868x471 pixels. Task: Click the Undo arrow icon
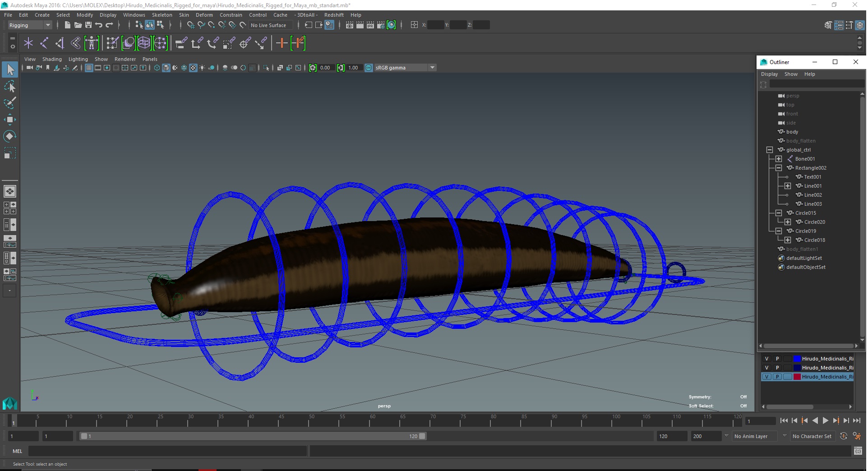pos(98,25)
